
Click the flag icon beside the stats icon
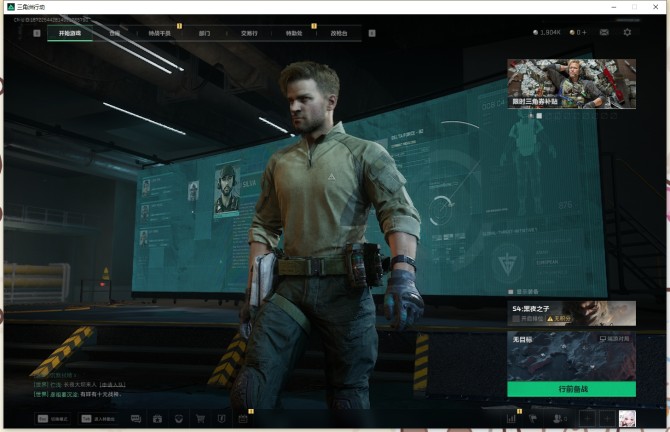[x=533, y=419]
